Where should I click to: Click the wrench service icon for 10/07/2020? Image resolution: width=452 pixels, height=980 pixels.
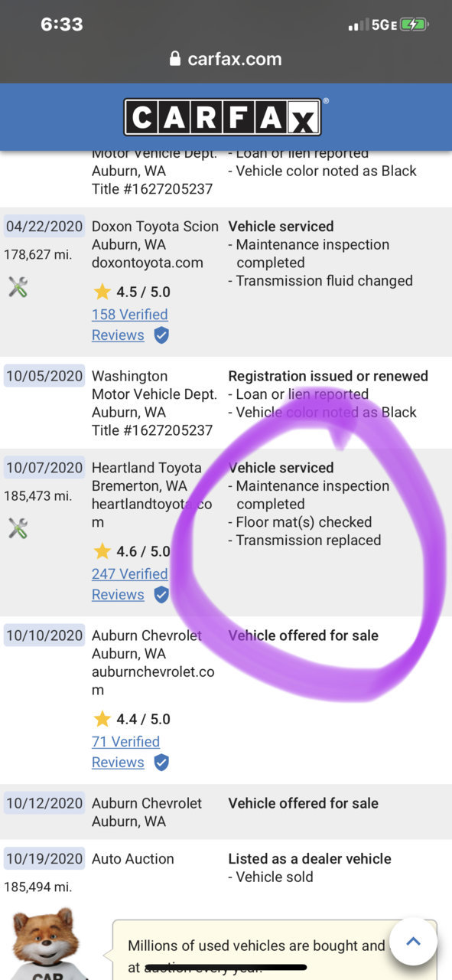click(x=18, y=528)
